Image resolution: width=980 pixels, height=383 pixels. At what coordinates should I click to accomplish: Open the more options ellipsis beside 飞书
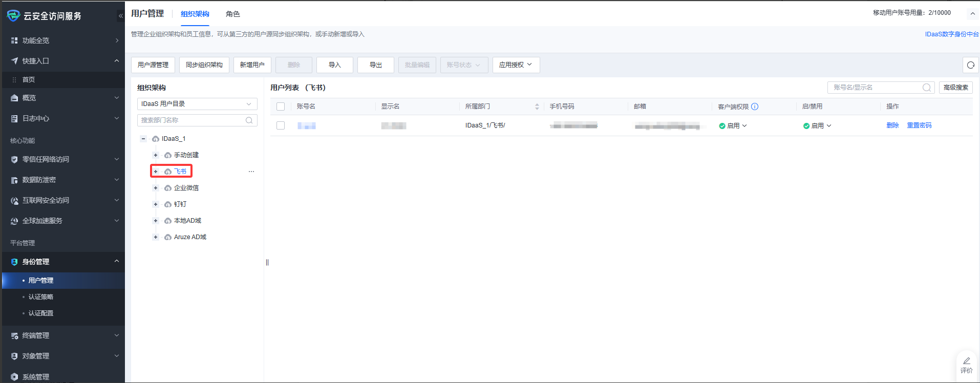point(251,172)
